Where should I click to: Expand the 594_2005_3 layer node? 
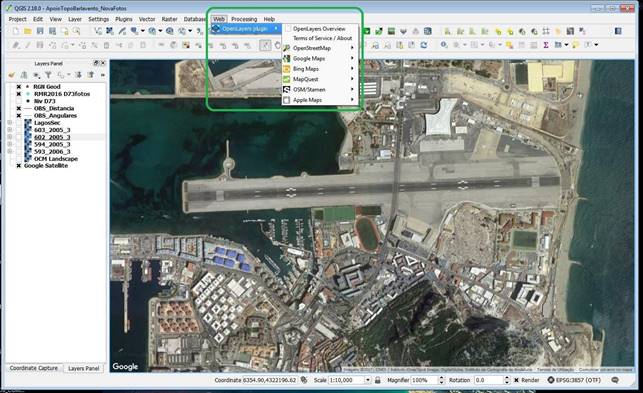click(10, 144)
